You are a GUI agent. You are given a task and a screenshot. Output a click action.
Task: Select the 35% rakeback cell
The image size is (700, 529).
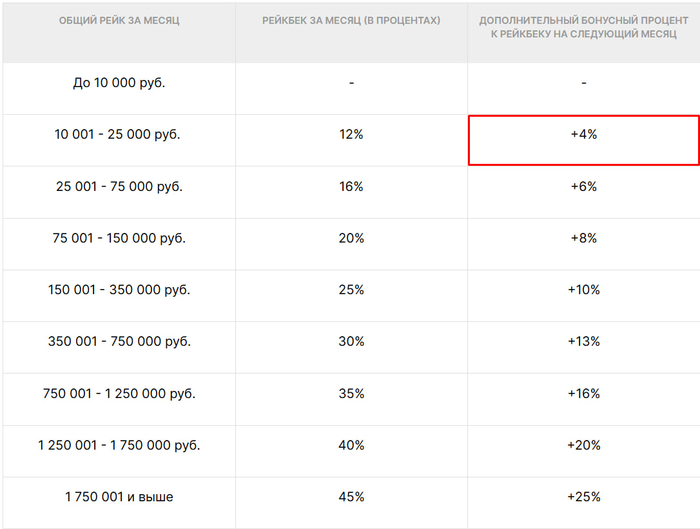351,400
